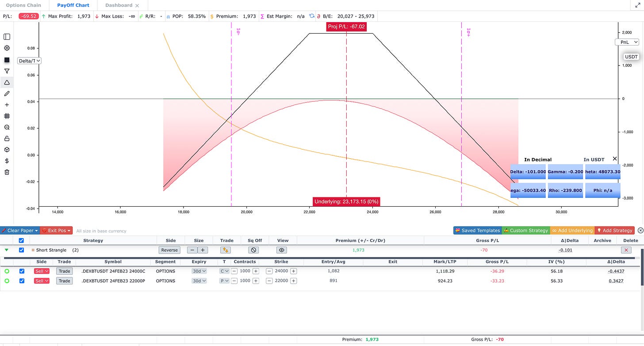Click the USDT axis label

tap(631, 57)
